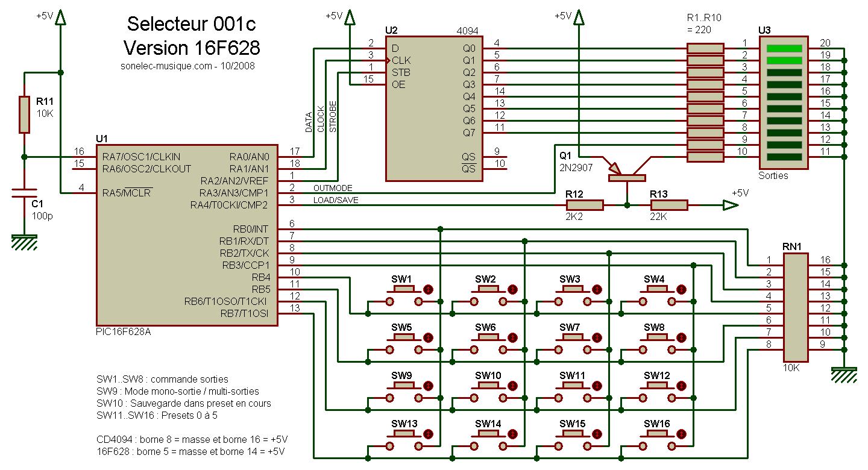Click the R12 2K2 resistor symbol
The image size is (868, 470).
coord(585,205)
